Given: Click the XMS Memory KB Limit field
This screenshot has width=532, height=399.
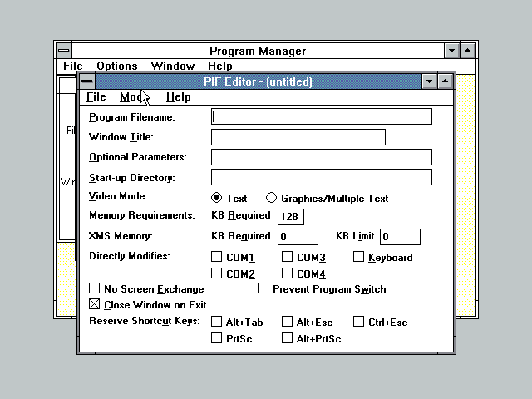Looking at the screenshot, I should (400, 236).
